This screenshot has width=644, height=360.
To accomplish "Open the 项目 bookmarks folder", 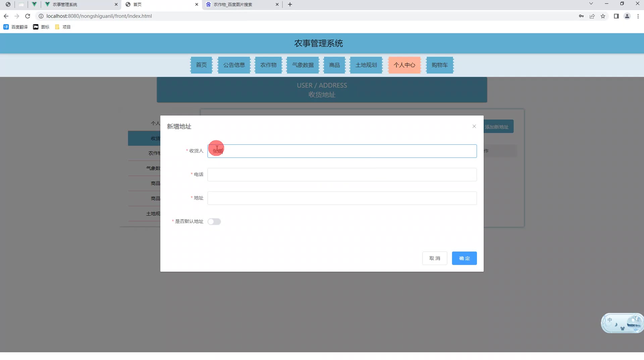I will tap(63, 27).
